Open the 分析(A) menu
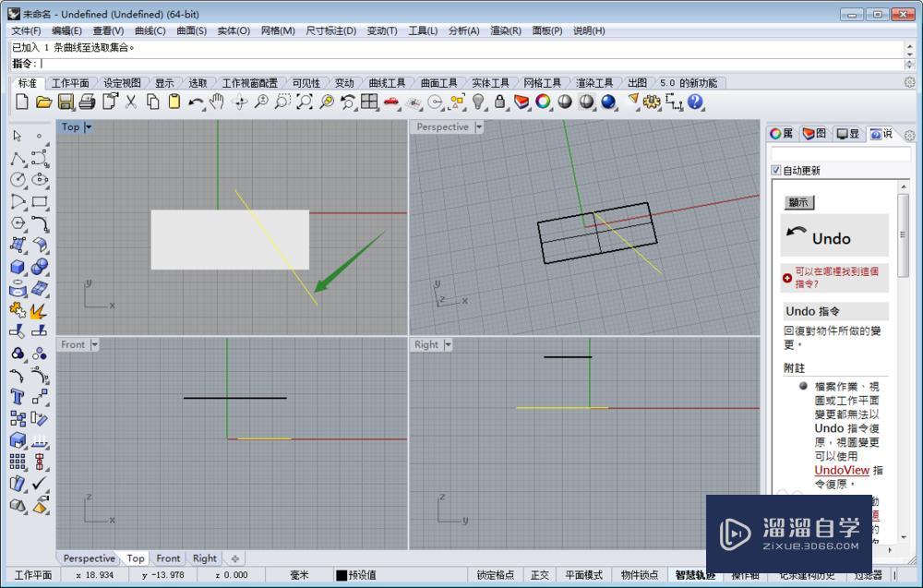923x588 pixels. 464,30
